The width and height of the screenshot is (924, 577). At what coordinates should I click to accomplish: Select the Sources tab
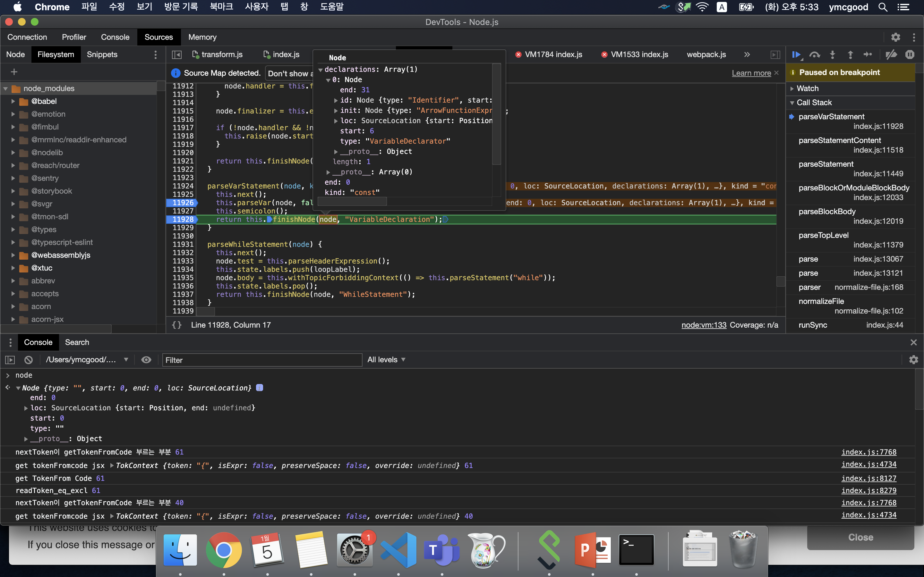click(x=158, y=37)
